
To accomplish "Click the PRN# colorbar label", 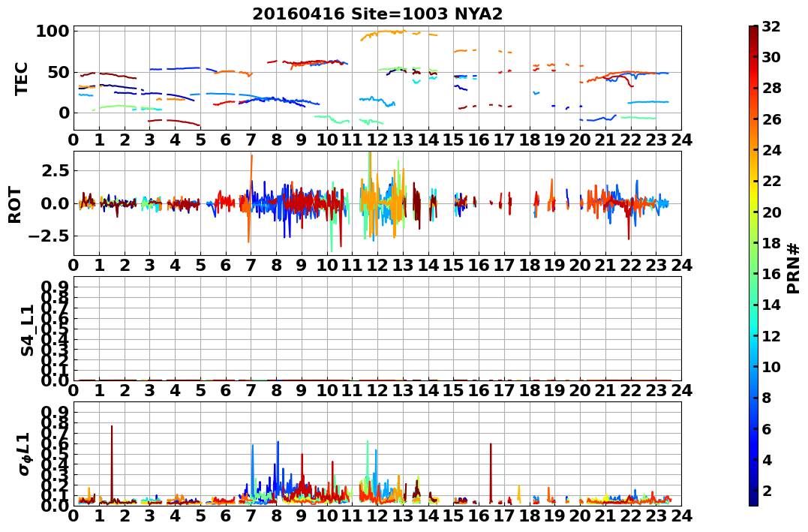I will point(794,268).
